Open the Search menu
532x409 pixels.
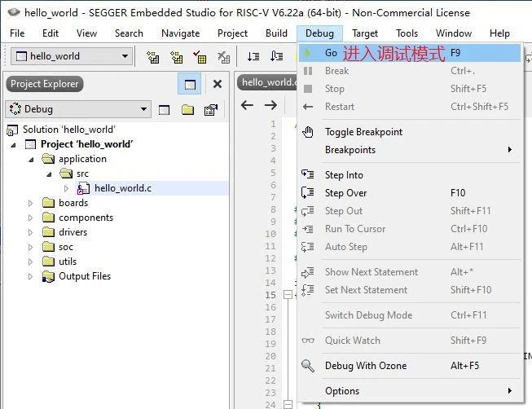129,33
